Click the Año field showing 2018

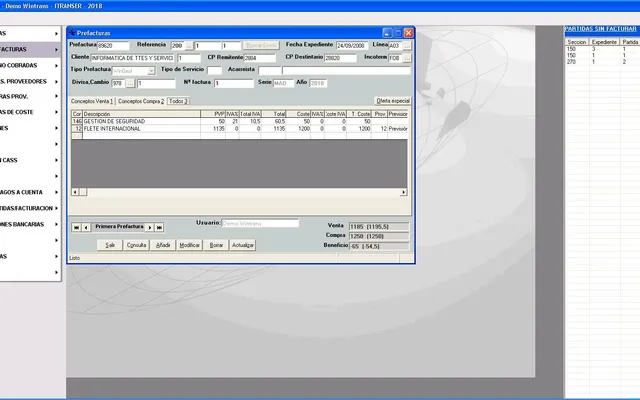point(318,83)
